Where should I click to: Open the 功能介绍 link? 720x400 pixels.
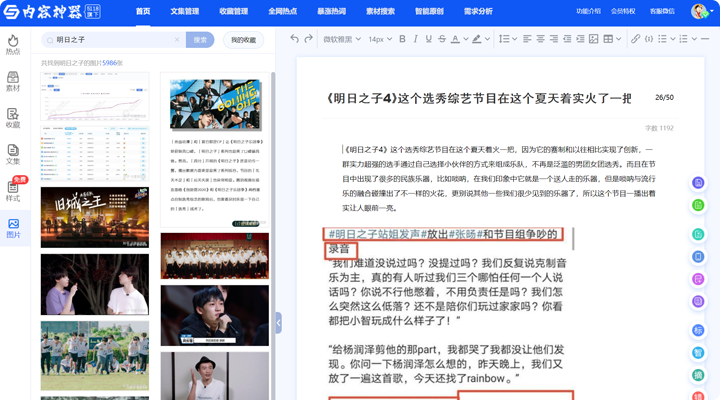[x=588, y=11]
